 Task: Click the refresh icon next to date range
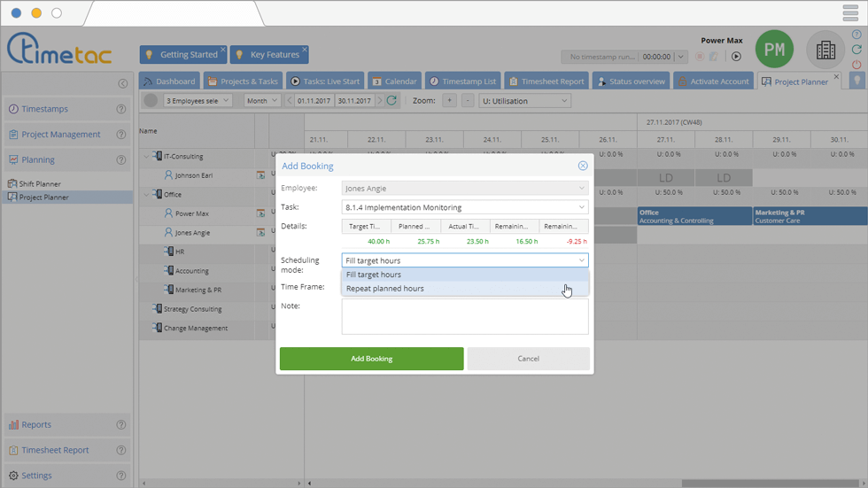[391, 101]
